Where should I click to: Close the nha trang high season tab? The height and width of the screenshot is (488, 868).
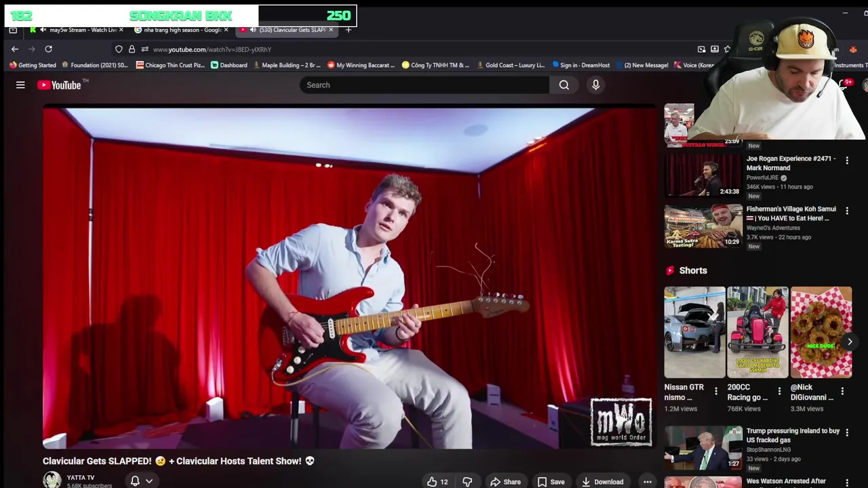226,30
